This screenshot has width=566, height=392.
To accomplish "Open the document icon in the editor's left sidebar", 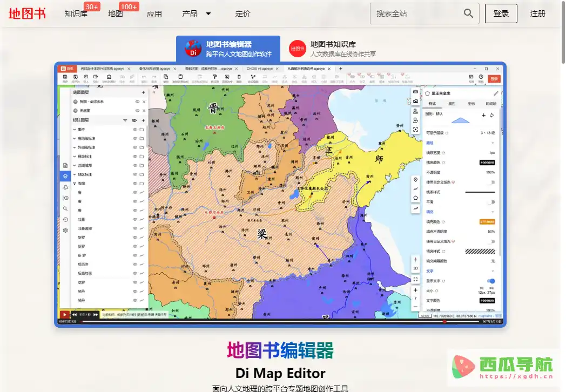I will click(x=65, y=165).
